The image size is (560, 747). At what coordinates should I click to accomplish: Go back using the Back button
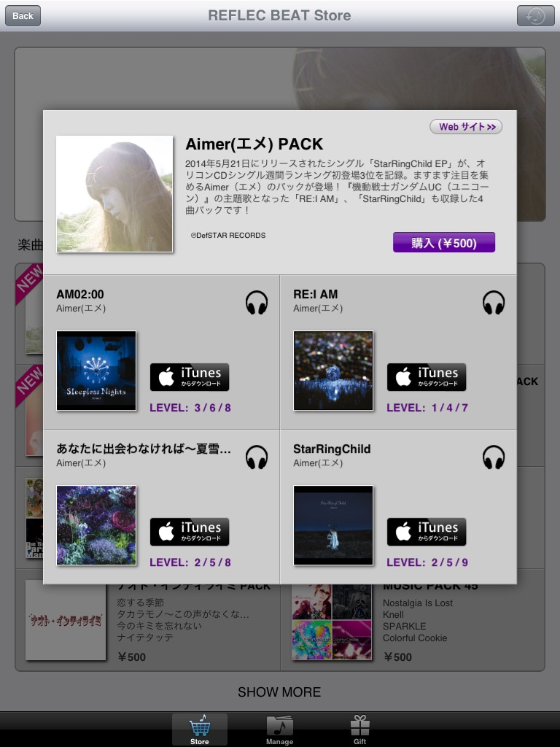click(23, 16)
